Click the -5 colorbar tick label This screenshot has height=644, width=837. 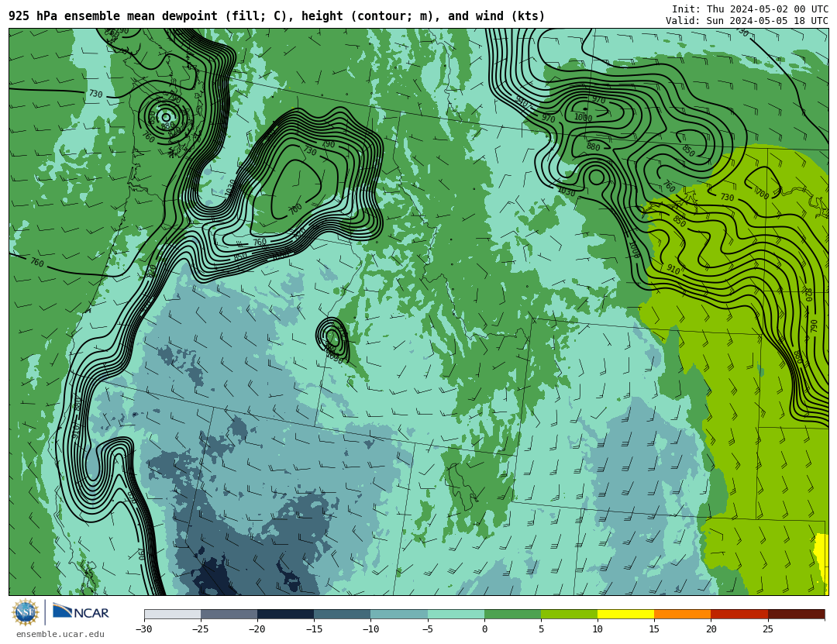point(428,629)
